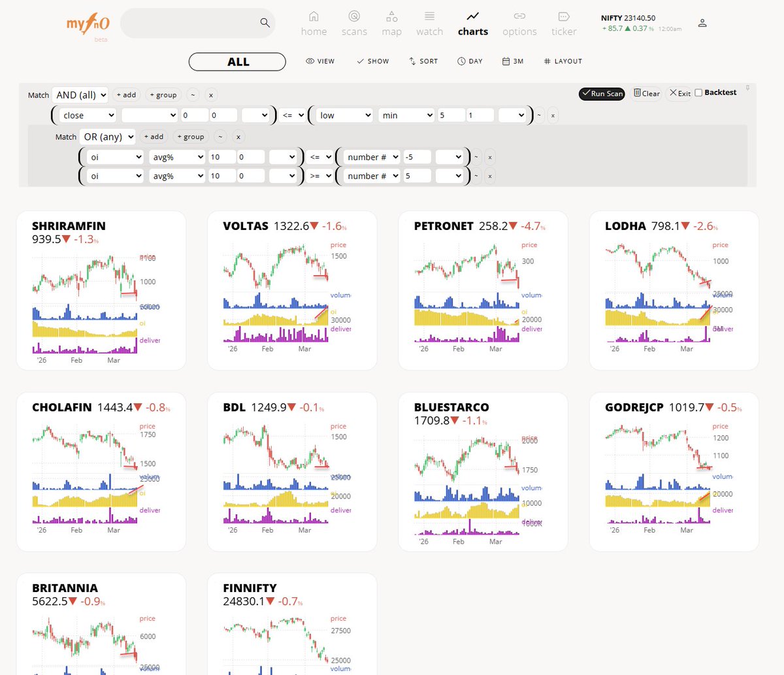Click the BRITANNIA ticker title
The height and width of the screenshot is (675, 784).
pos(65,588)
